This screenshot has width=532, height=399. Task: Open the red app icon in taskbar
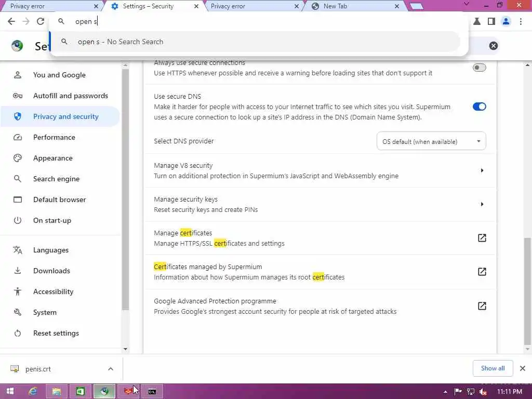click(128, 391)
